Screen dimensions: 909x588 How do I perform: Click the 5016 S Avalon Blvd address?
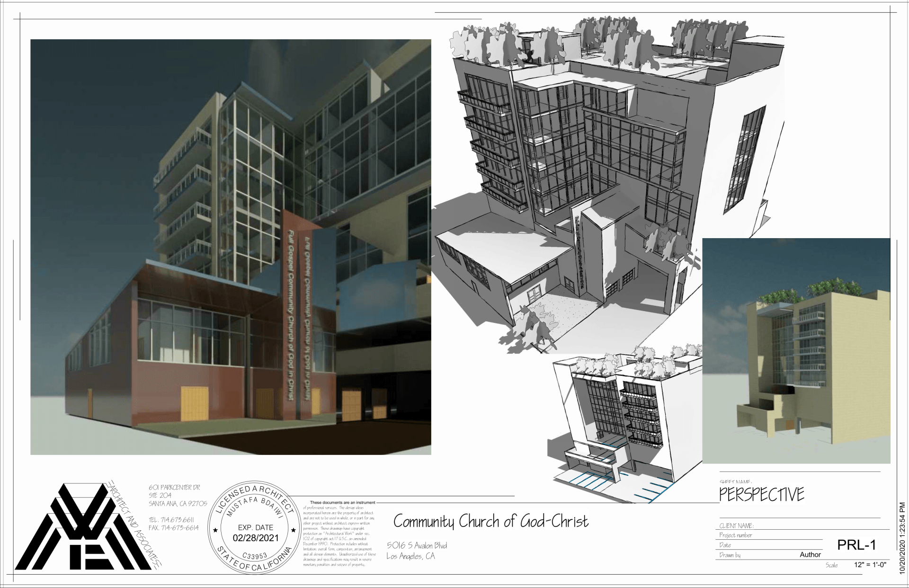pyautogui.click(x=417, y=546)
